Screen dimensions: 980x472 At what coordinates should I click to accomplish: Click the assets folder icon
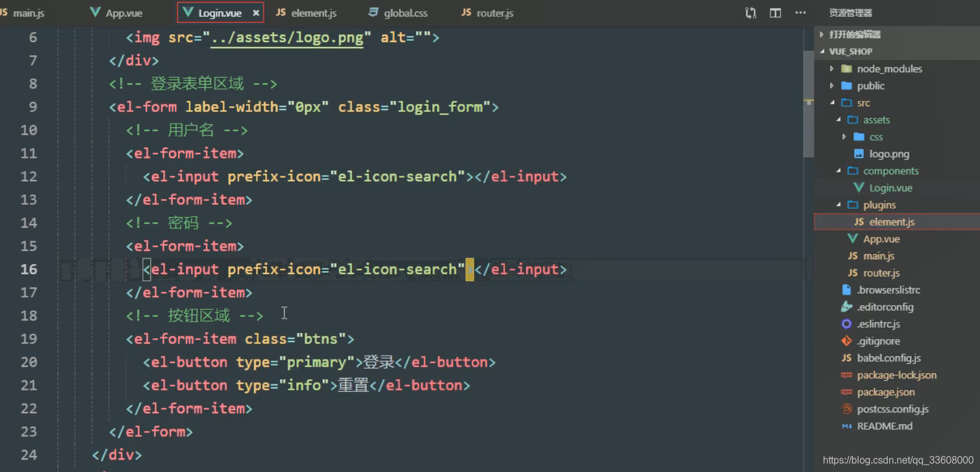click(853, 119)
